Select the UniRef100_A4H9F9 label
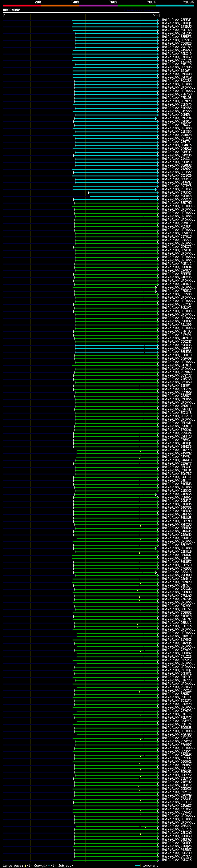The image size is (197, 868). click(176, 338)
